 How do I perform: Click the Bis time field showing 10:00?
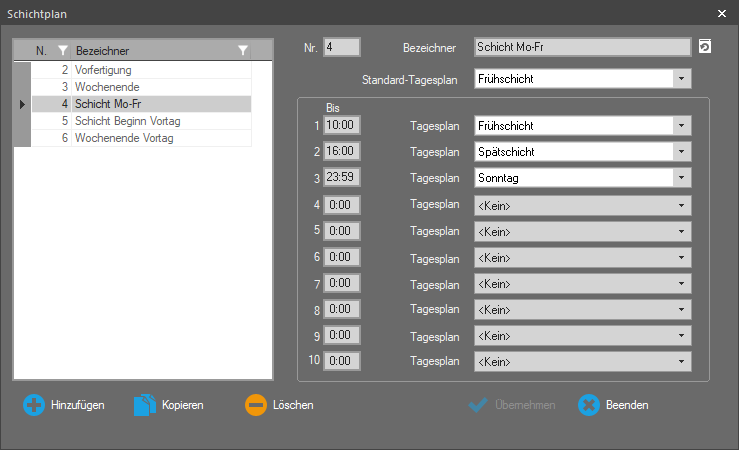tap(343, 126)
